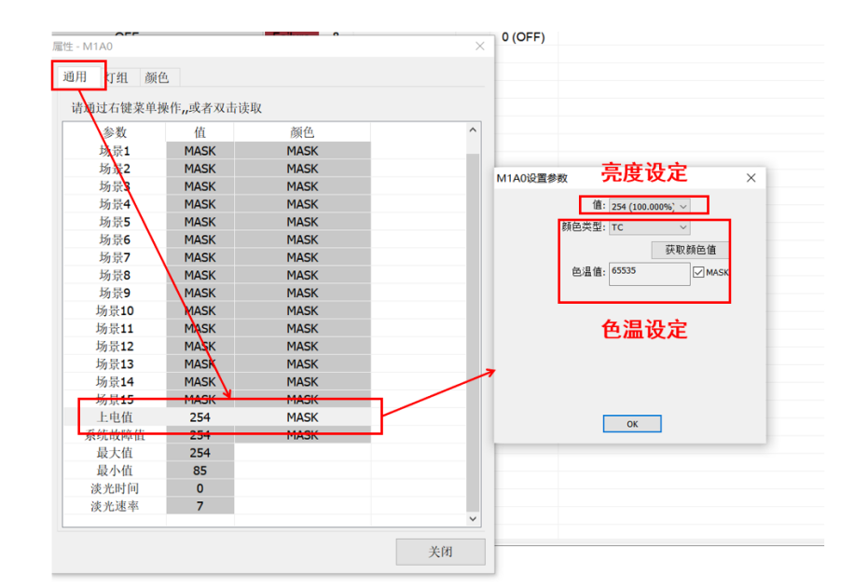
Task: Click the 上电值 color MASK cell
Action: [302, 417]
